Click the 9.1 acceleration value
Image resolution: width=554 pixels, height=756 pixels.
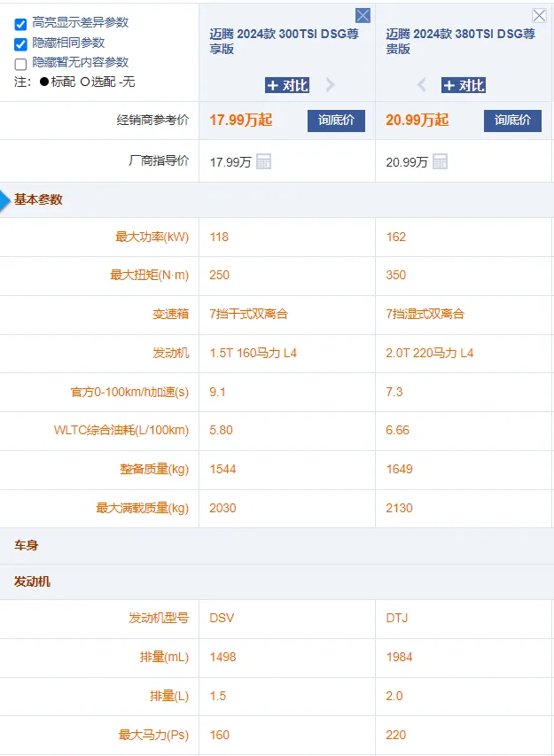217,392
